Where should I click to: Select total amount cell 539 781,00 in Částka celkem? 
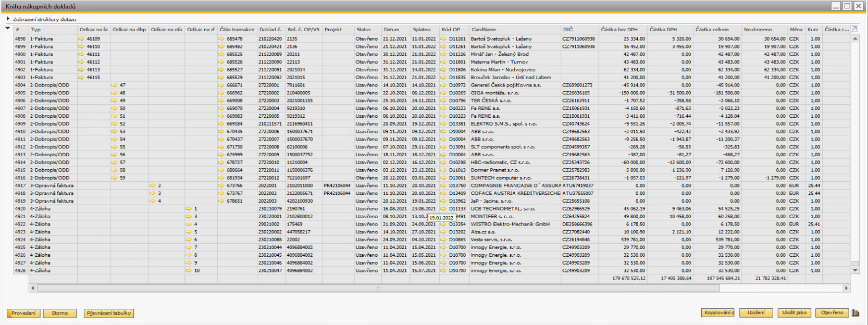click(x=717, y=240)
